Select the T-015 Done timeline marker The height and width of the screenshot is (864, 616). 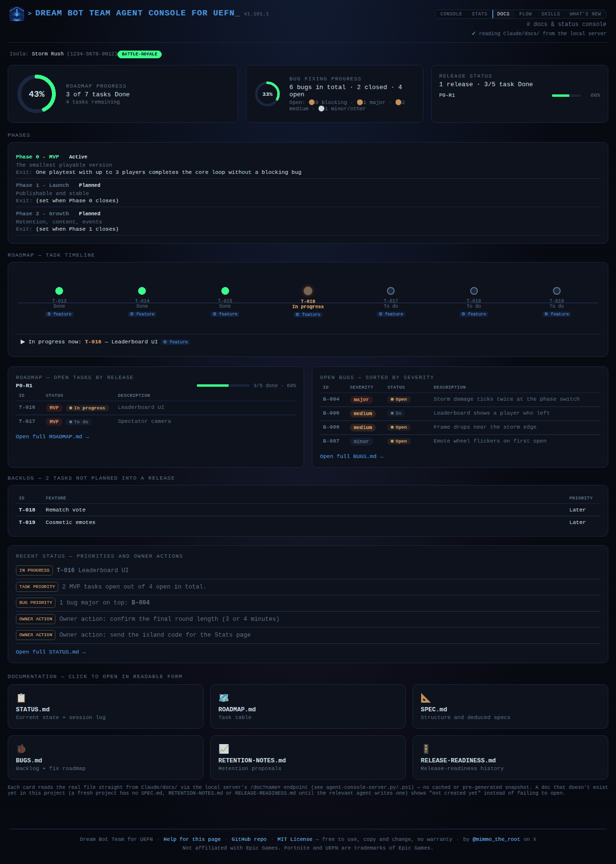coord(225,291)
